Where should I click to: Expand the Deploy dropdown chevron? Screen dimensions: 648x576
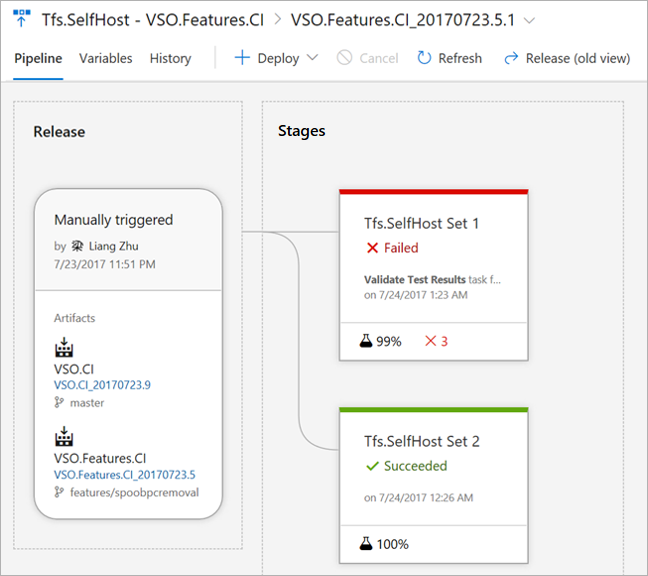click(312, 58)
